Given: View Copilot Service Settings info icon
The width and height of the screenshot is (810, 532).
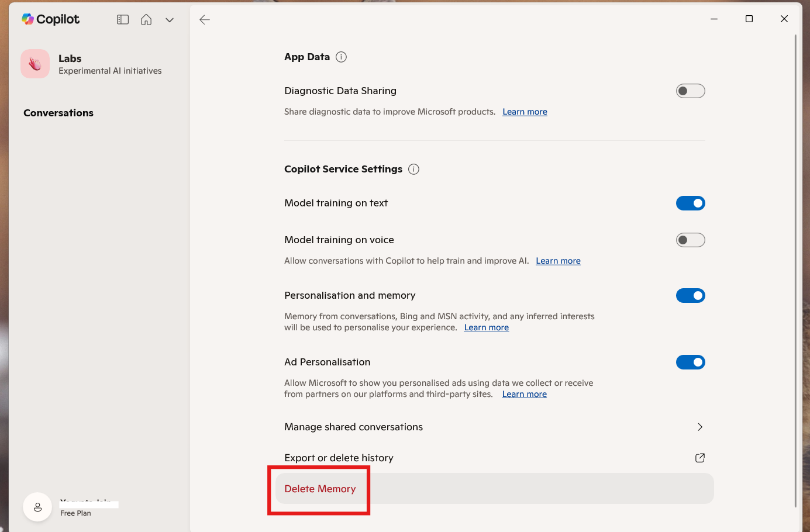Looking at the screenshot, I should [413, 169].
